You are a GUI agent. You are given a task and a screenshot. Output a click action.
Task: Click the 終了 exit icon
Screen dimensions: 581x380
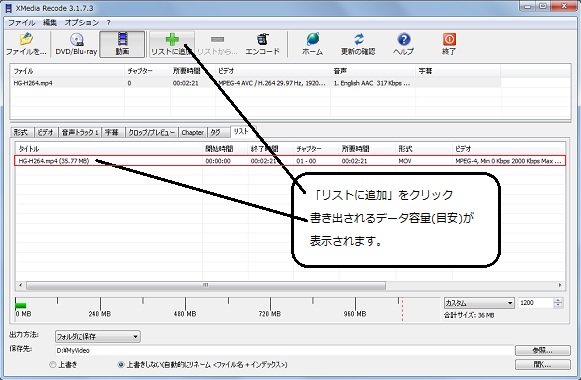point(449,44)
